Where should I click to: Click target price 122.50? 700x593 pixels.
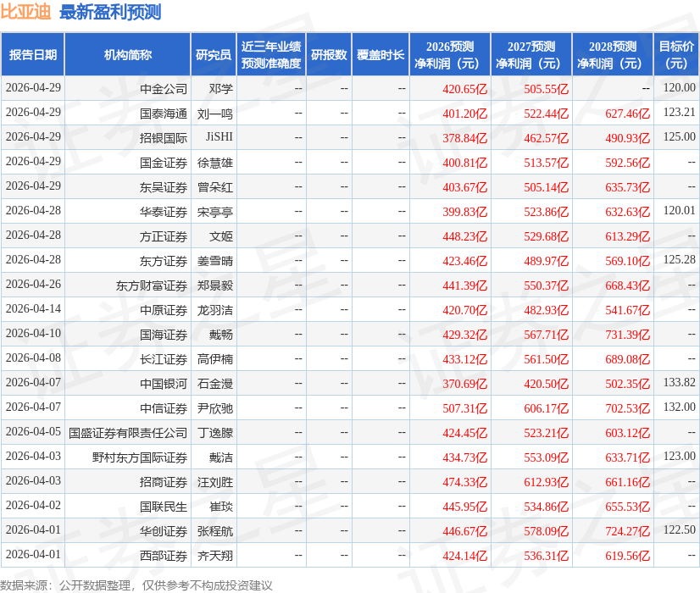coord(679,529)
